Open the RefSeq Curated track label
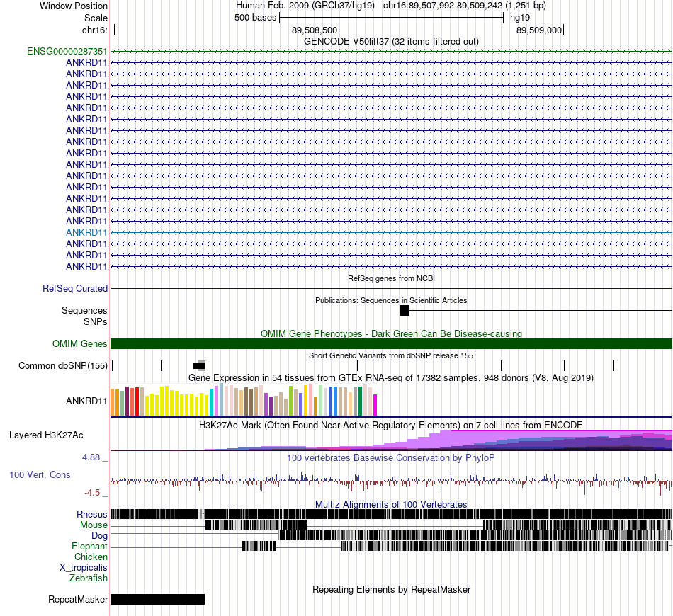Screen dimensions: 673x616 pyautogui.click(x=75, y=289)
